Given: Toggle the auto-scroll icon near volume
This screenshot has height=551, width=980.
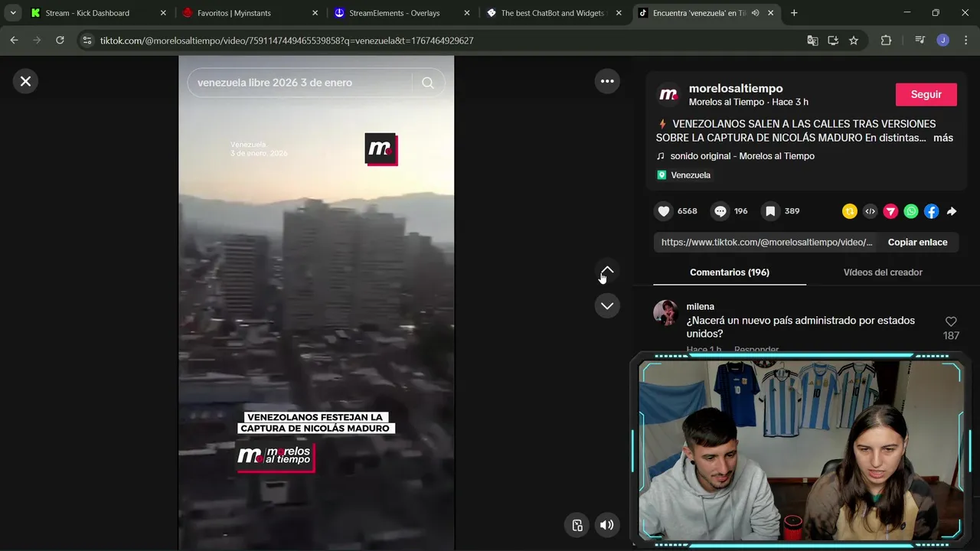Looking at the screenshot, I should [577, 525].
